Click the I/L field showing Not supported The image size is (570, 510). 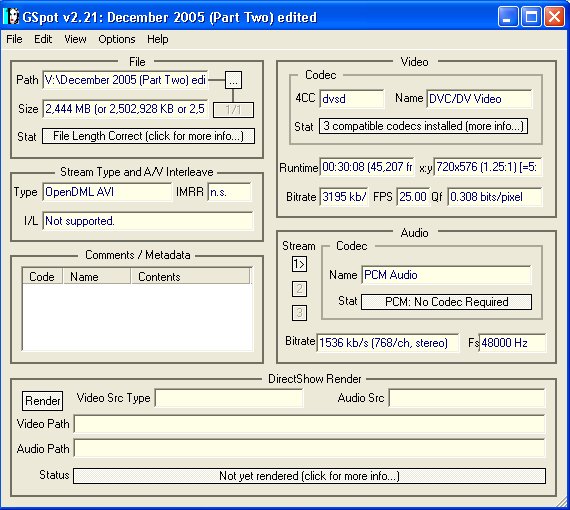(148, 221)
